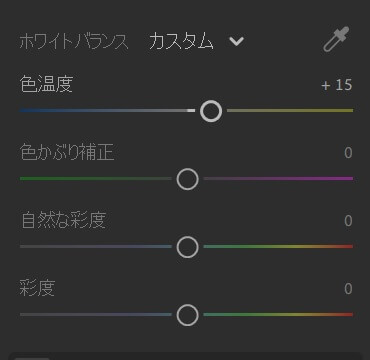Click the blue end of 色温度 track

tap(25, 110)
